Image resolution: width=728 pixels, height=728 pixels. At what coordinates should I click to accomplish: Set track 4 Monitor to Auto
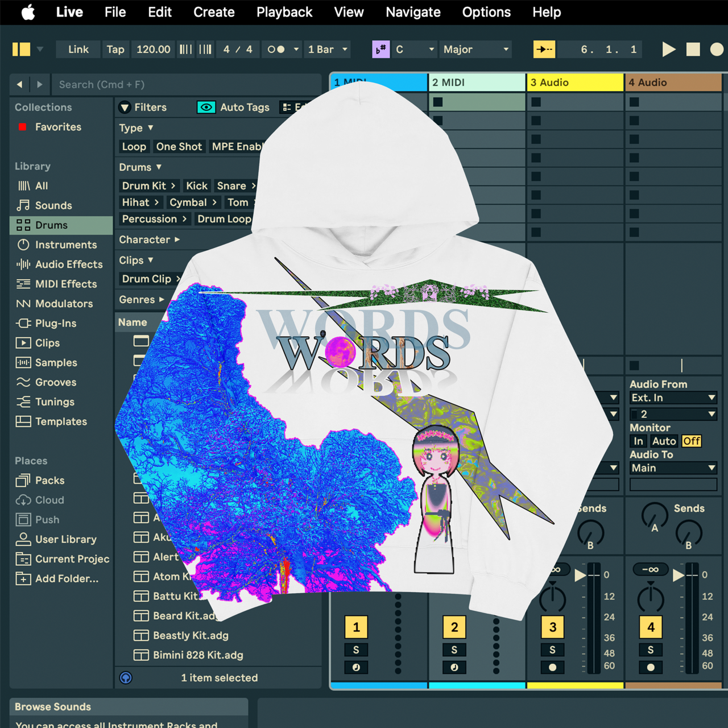coord(664,441)
